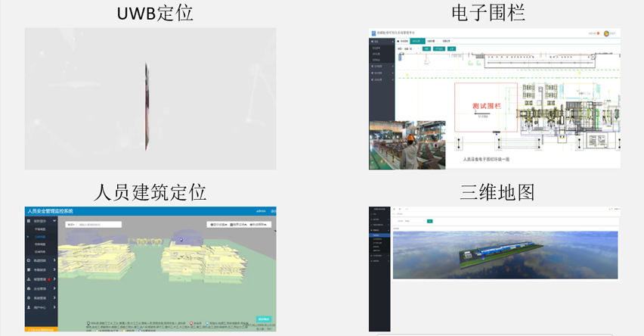Select the highlighted blue submenu item with arrow

pos(40,236)
